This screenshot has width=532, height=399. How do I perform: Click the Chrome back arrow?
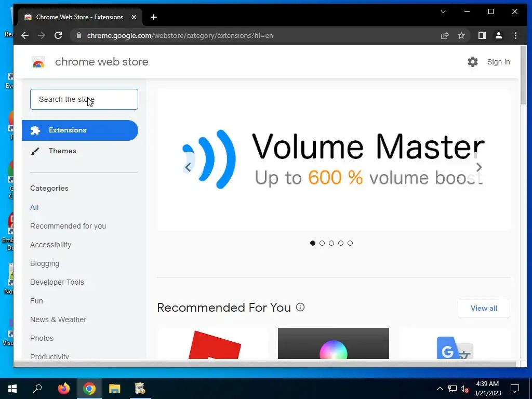coord(25,35)
